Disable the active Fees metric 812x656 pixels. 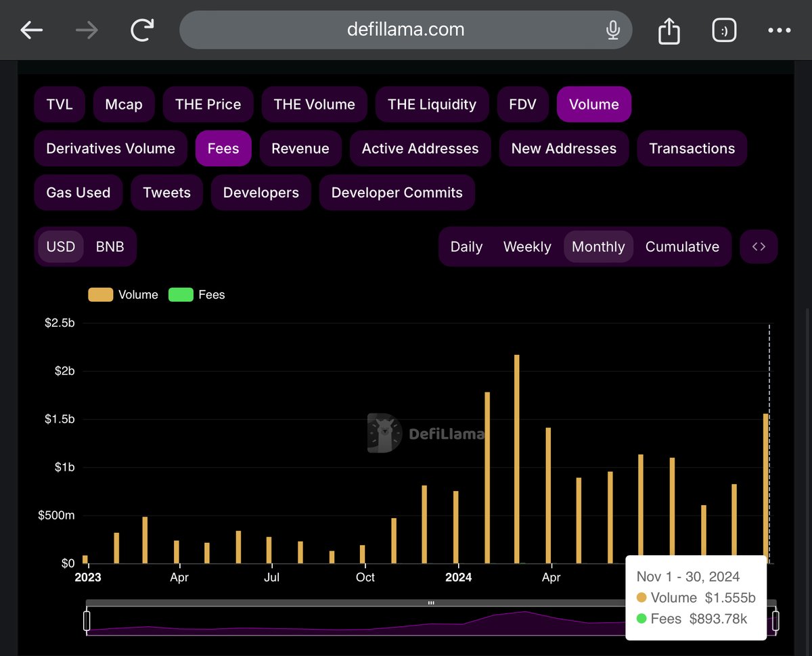(x=223, y=148)
